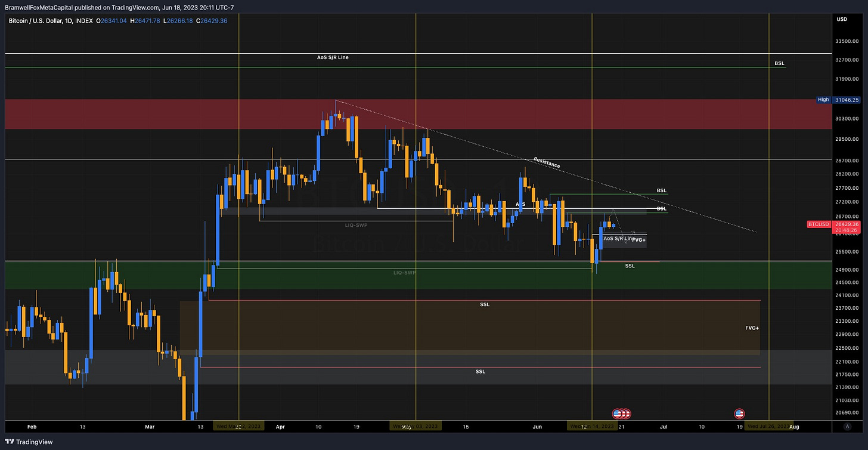The image size is (868, 450).
Task: Click the SSL label just below the 24100 level
Action: coord(485,304)
